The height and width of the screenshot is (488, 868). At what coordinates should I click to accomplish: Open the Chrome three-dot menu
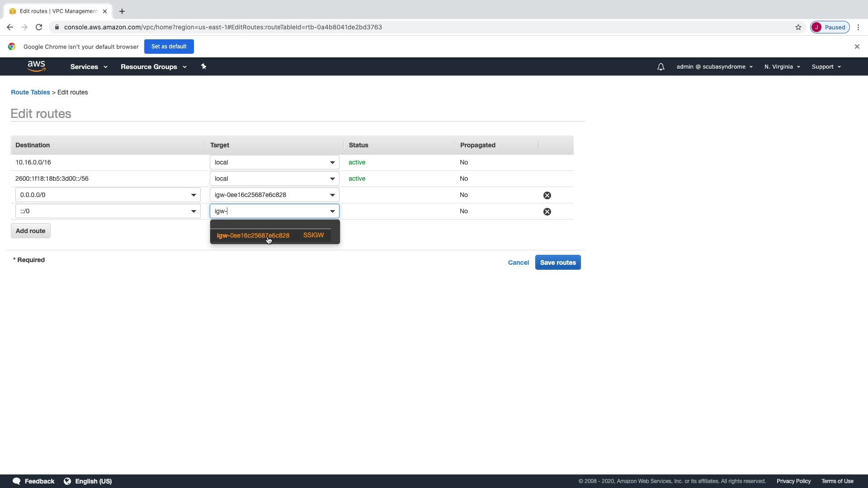[858, 27]
